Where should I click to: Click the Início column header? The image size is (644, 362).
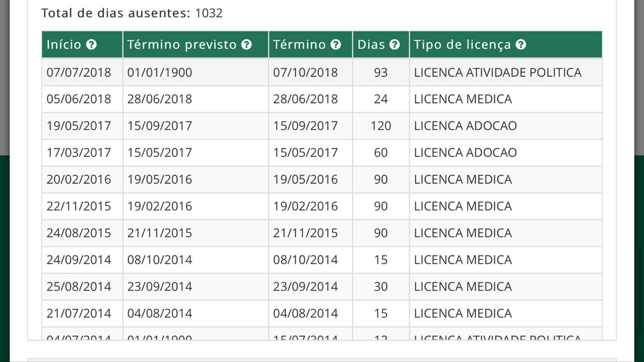click(64, 45)
